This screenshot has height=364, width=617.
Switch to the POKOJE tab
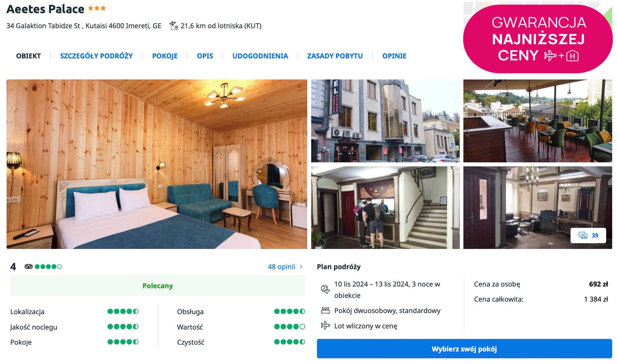point(165,56)
